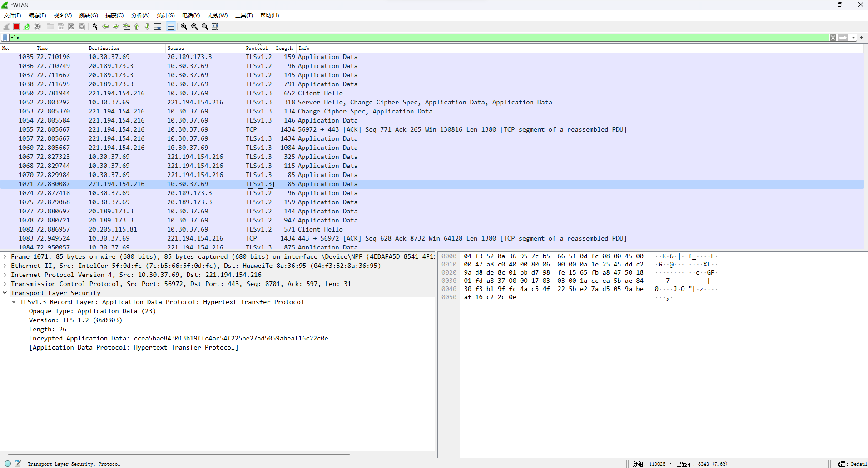Screen dimensions: 868x468
Task: Open the 统计(S) menu
Action: (166, 15)
